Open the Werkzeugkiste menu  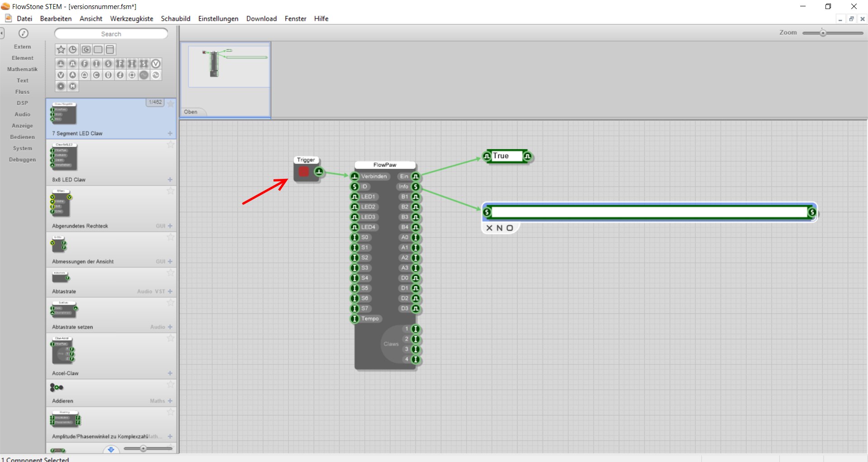pos(132,19)
